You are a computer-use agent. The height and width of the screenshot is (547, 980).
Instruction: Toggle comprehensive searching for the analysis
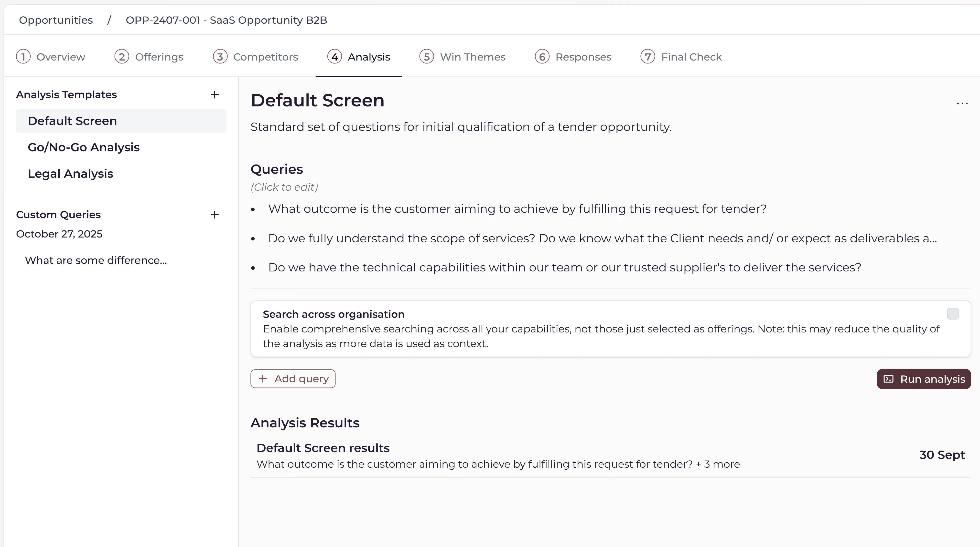tap(953, 314)
